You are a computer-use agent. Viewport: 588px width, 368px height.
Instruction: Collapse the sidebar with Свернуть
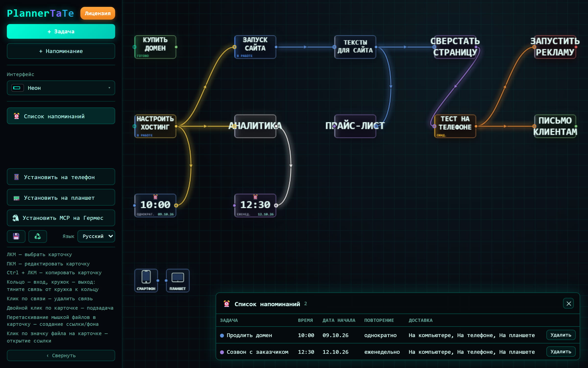point(61,355)
